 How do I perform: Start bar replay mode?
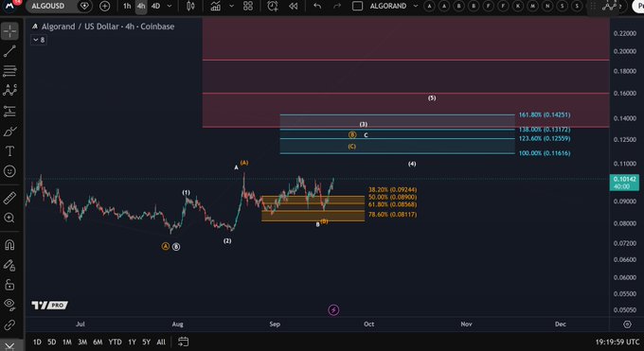pos(294,7)
